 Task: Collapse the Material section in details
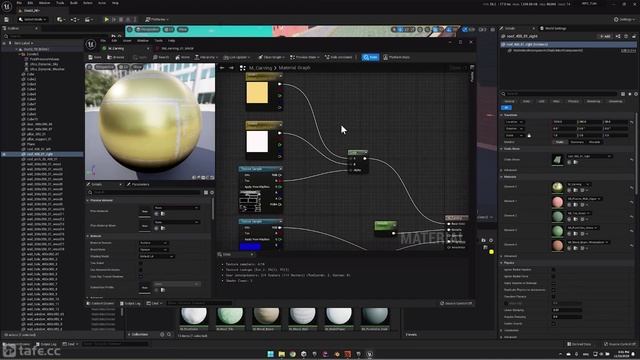click(88, 236)
